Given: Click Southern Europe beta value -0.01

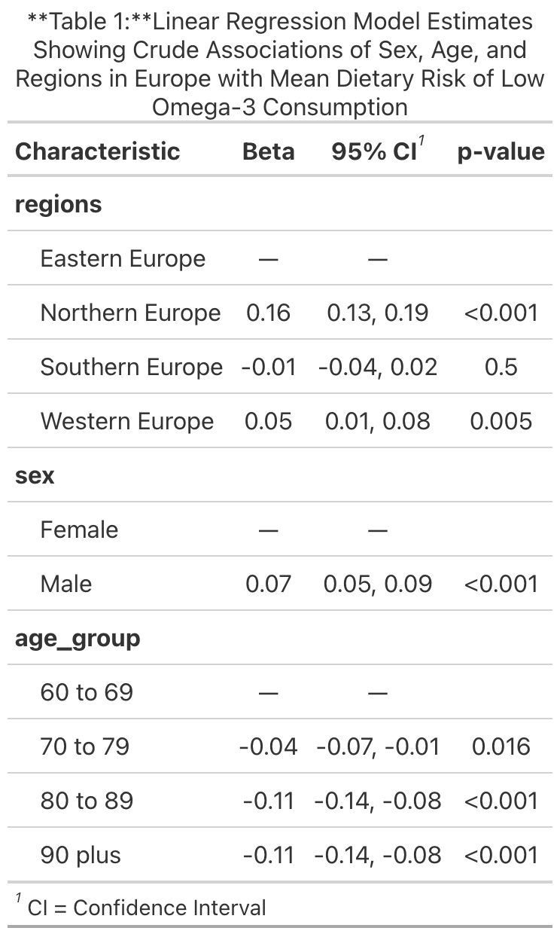Looking at the screenshot, I should tap(268, 367).
